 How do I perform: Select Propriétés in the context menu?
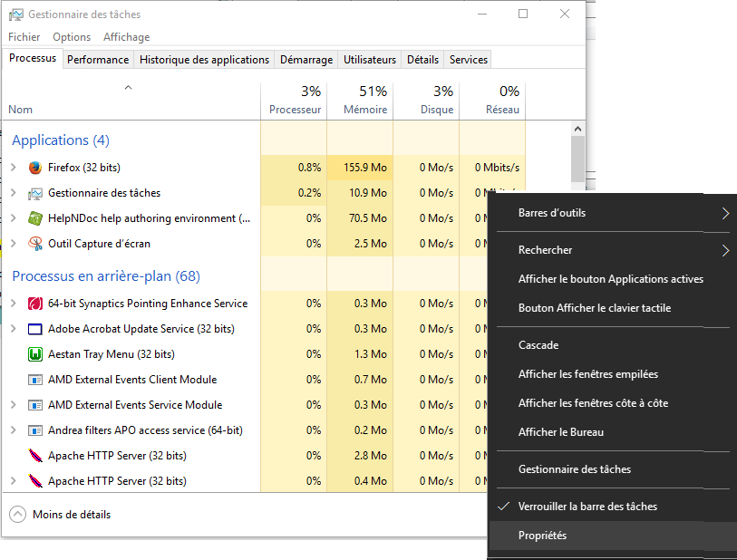(542, 536)
